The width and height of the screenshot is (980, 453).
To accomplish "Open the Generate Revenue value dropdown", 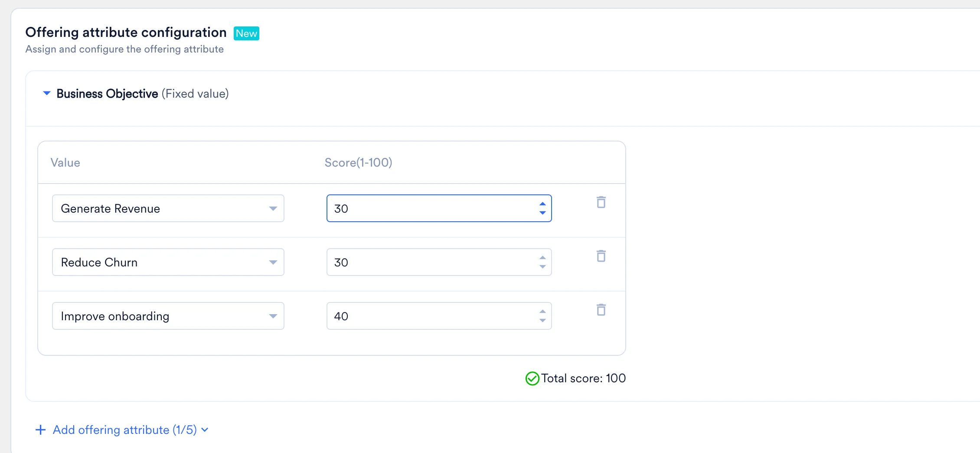I will [x=168, y=208].
